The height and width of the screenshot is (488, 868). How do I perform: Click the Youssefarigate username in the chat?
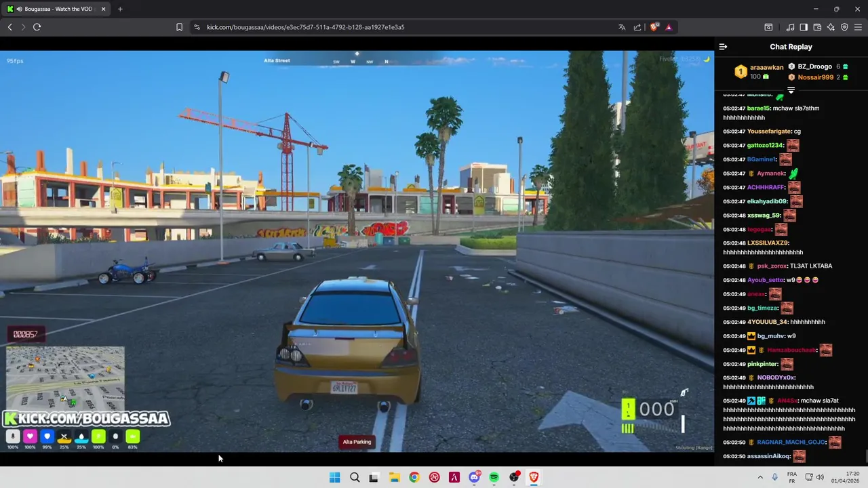(769, 131)
